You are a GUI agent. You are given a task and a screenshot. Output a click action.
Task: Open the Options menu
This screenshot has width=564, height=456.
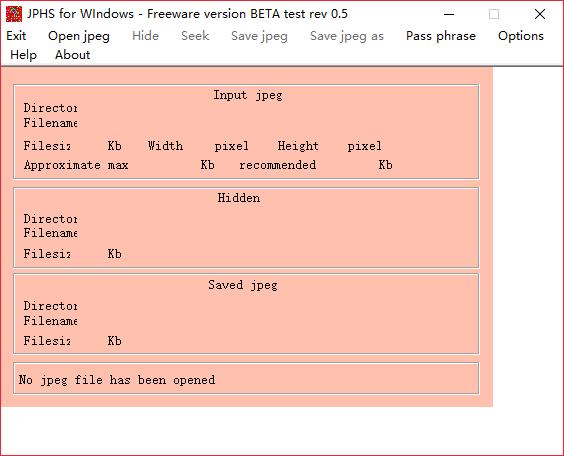521,36
